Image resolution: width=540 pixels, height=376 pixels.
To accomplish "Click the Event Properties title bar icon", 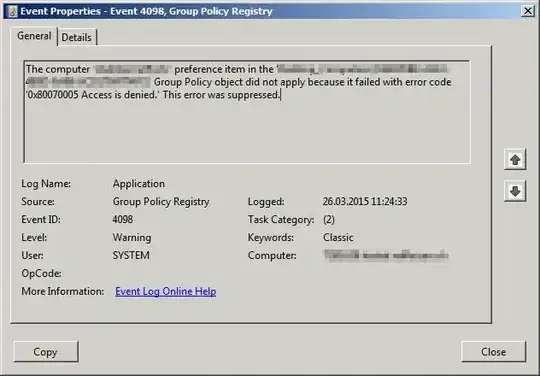I will pos(13,11).
